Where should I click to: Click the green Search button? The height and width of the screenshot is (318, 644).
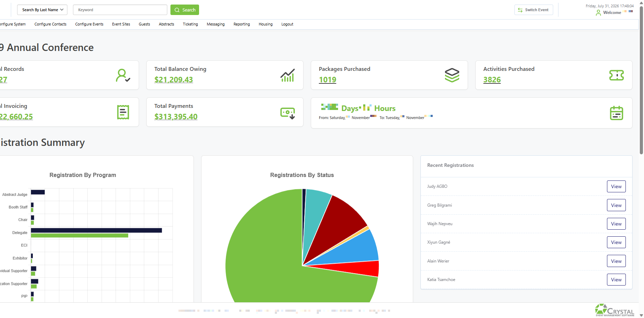[185, 10]
